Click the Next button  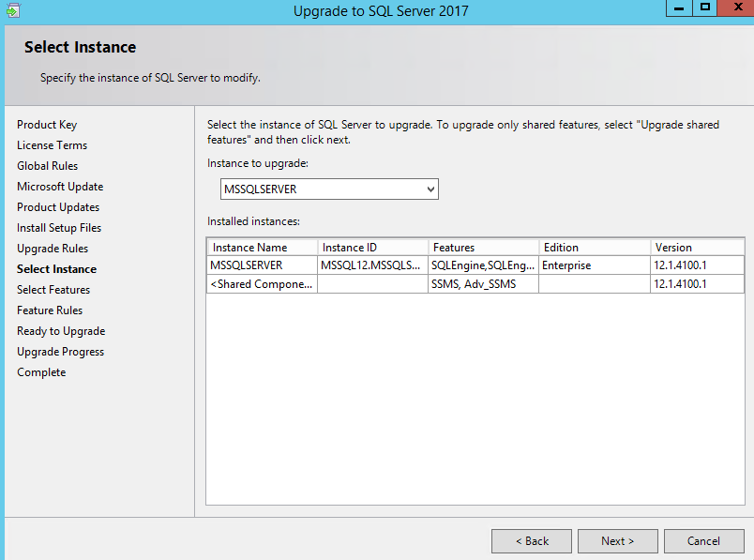click(x=617, y=541)
